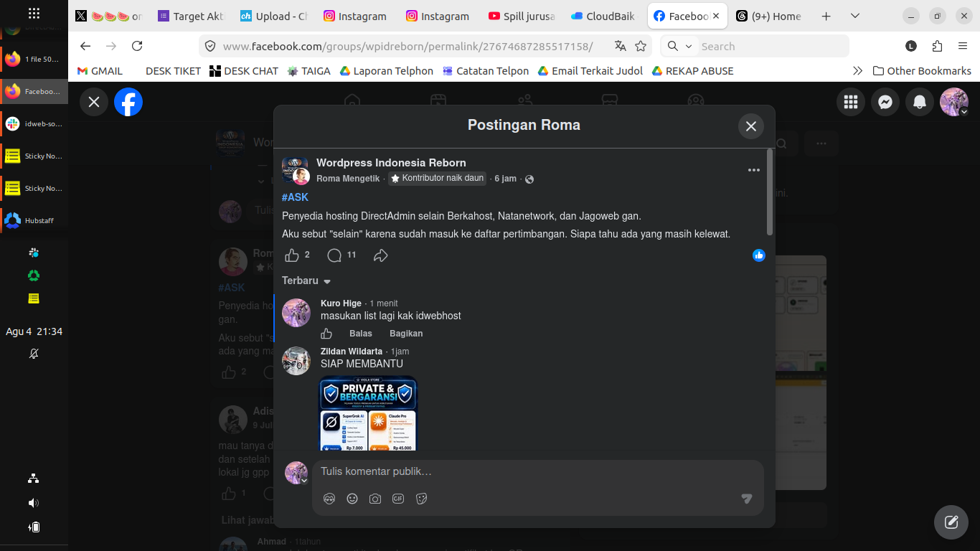Viewport: 980px width, 551px height.
Task: Expand the Terbaru comment sort dropdown
Action: [x=306, y=281]
